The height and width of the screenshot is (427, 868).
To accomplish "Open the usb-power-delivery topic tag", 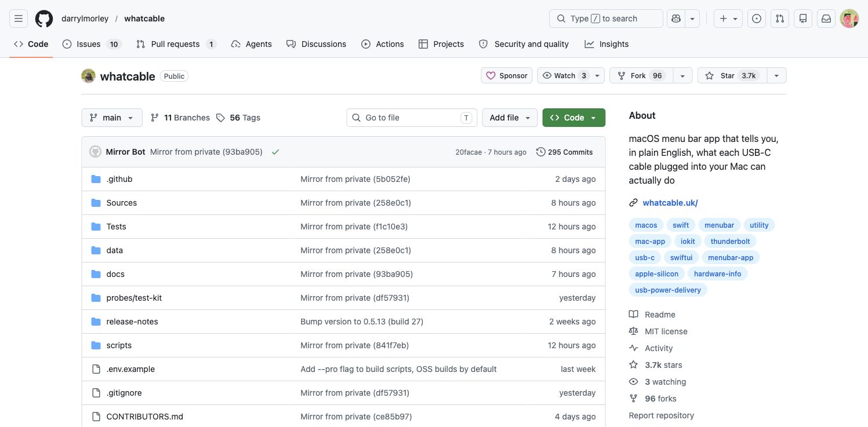I will [668, 290].
